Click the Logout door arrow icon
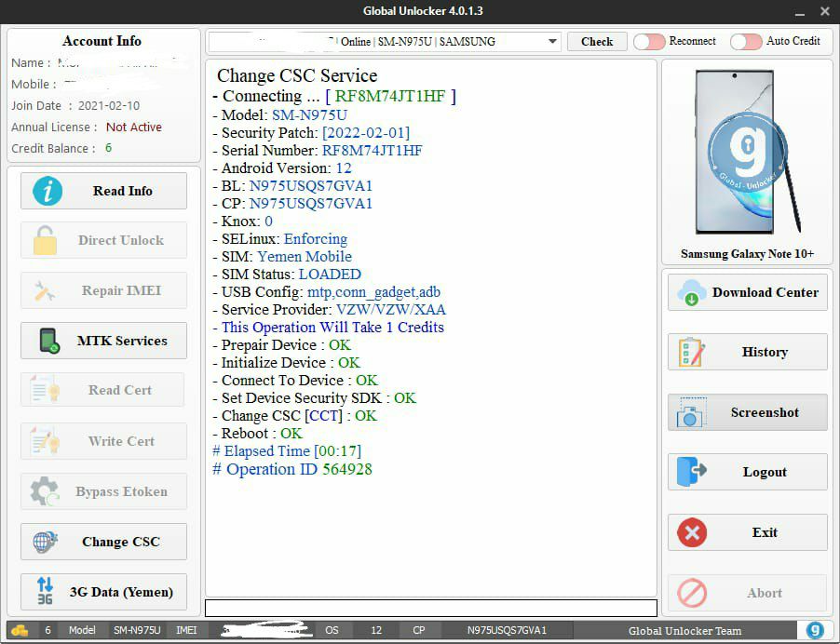This screenshot has height=644, width=840. [x=691, y=472]
